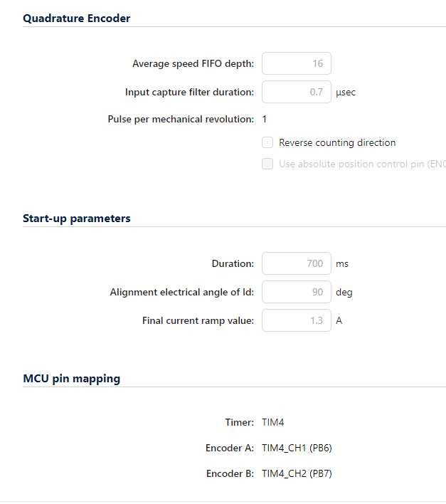Select the Alignment electrical angle field showing 90

point(296,292)
